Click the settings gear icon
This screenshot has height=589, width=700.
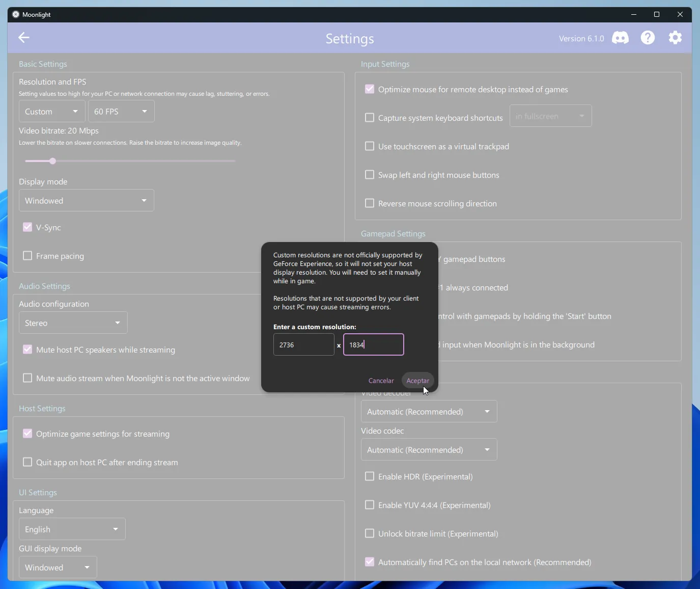[x=675, y=38]
